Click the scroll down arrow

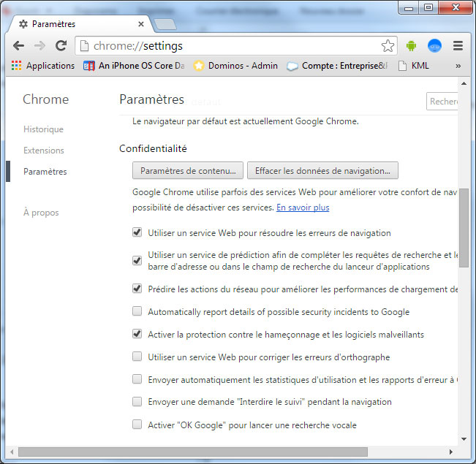pyautogui.click(x=464, y=439)
